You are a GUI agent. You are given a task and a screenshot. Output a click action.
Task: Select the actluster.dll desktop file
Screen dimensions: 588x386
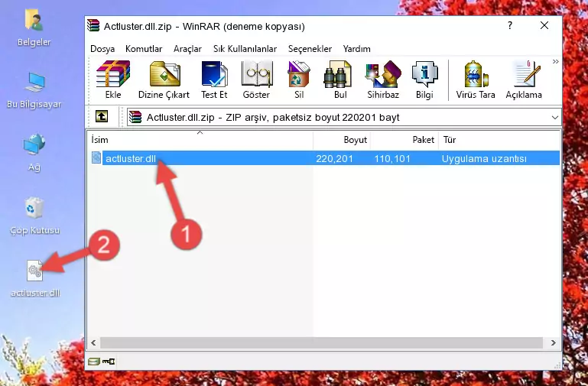pos(35,278)
